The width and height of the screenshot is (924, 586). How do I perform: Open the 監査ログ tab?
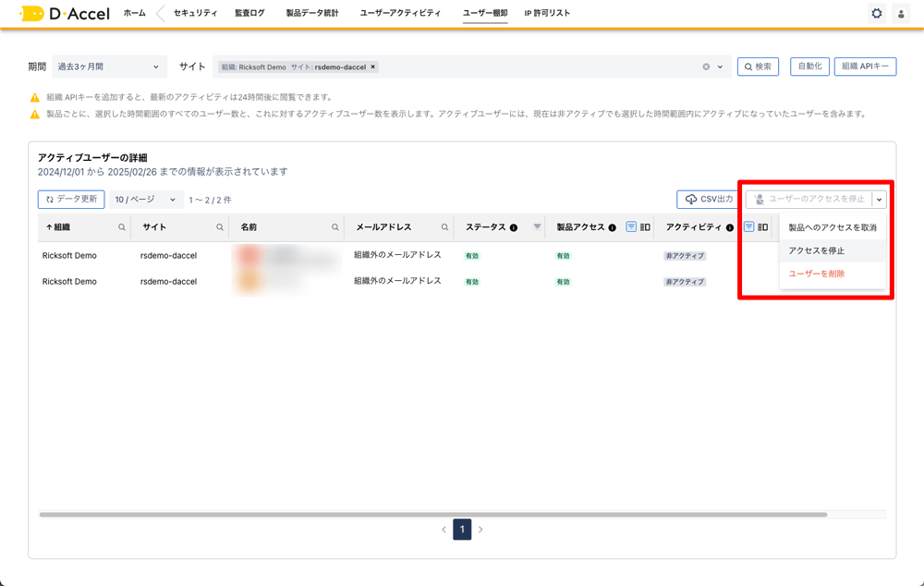[249, 13]
